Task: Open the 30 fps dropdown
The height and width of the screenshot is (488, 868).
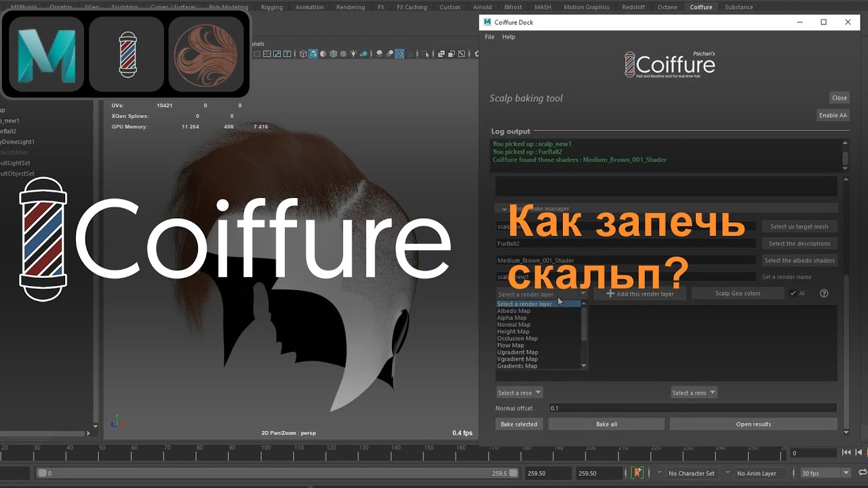Action: coord(825,473)
